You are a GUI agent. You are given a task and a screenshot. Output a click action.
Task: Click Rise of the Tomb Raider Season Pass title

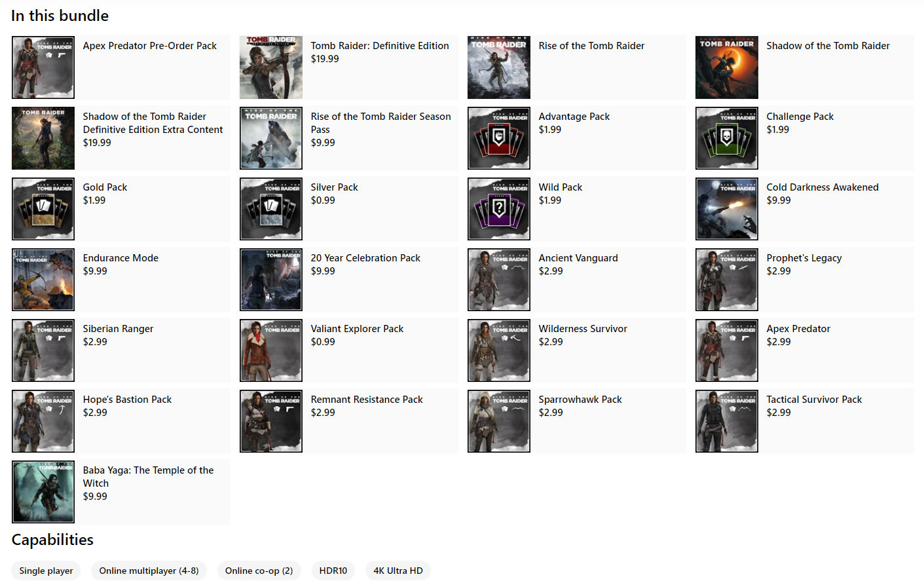point(380,123)
